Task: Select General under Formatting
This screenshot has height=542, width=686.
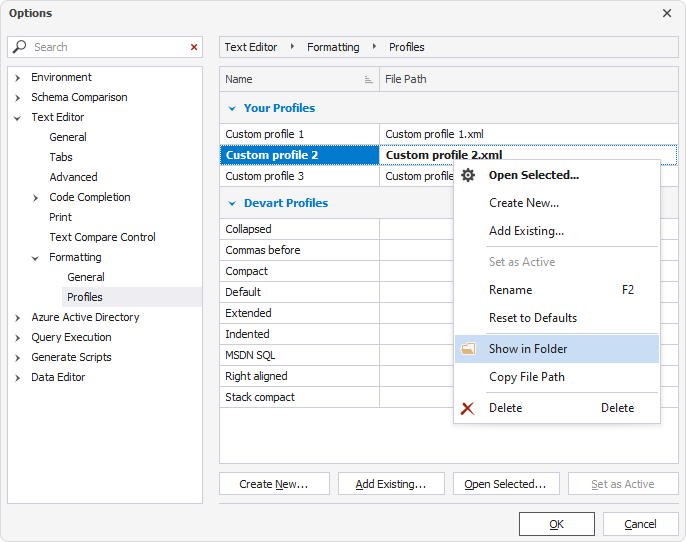Action: pyautogui.click(x=86, y=277)
